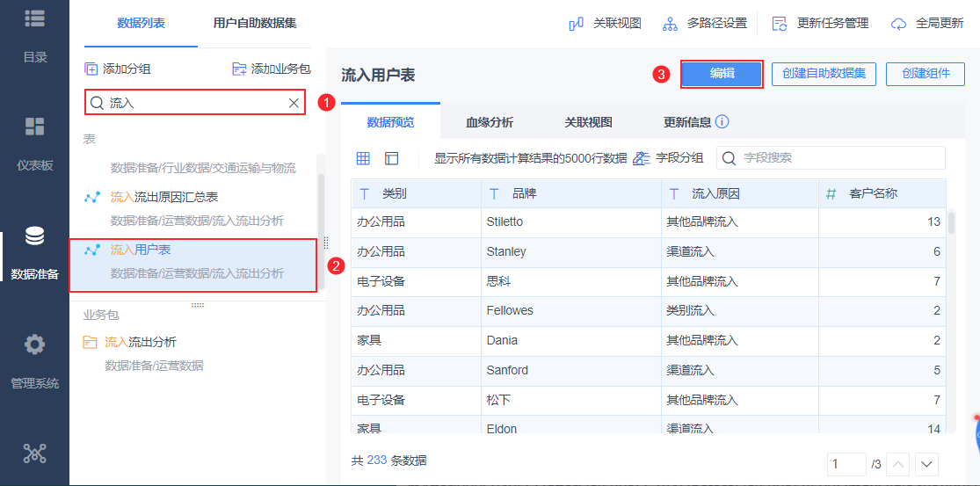
Task: Select the 数据预览 tab
Action: pyautogui.click(x=390, y=122)
